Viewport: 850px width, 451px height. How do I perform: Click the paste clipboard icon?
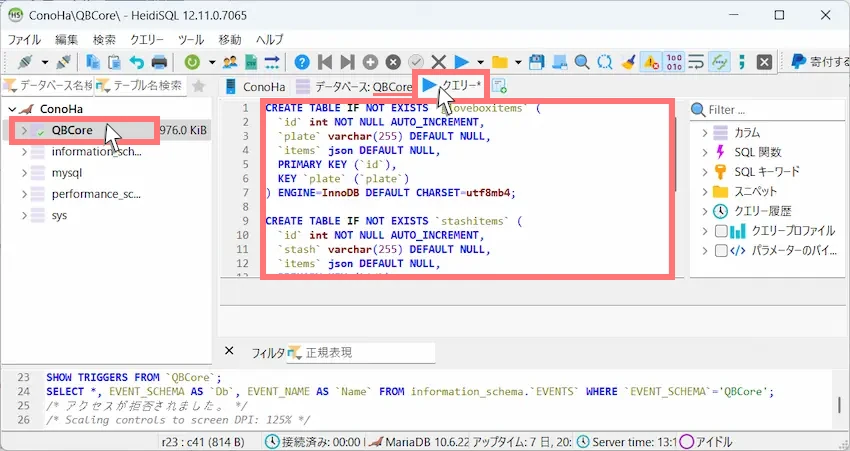pyautogui.click(x=114, y=62)
